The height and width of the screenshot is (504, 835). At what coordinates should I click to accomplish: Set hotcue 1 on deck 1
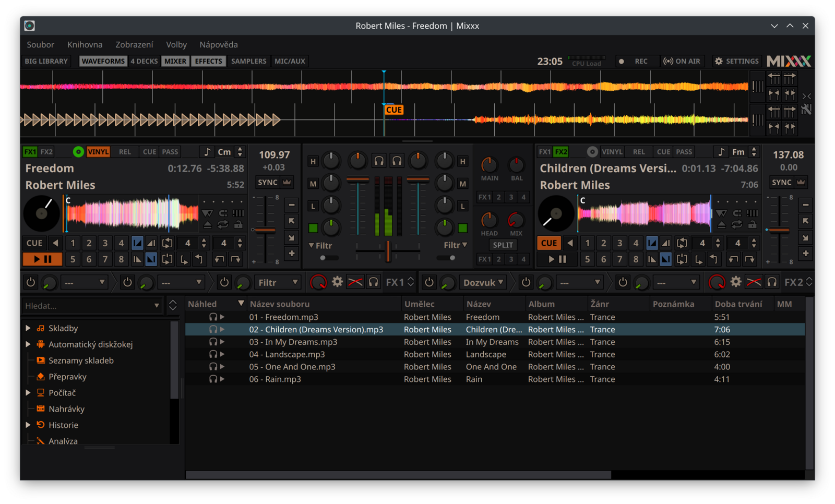pos(73,243)
